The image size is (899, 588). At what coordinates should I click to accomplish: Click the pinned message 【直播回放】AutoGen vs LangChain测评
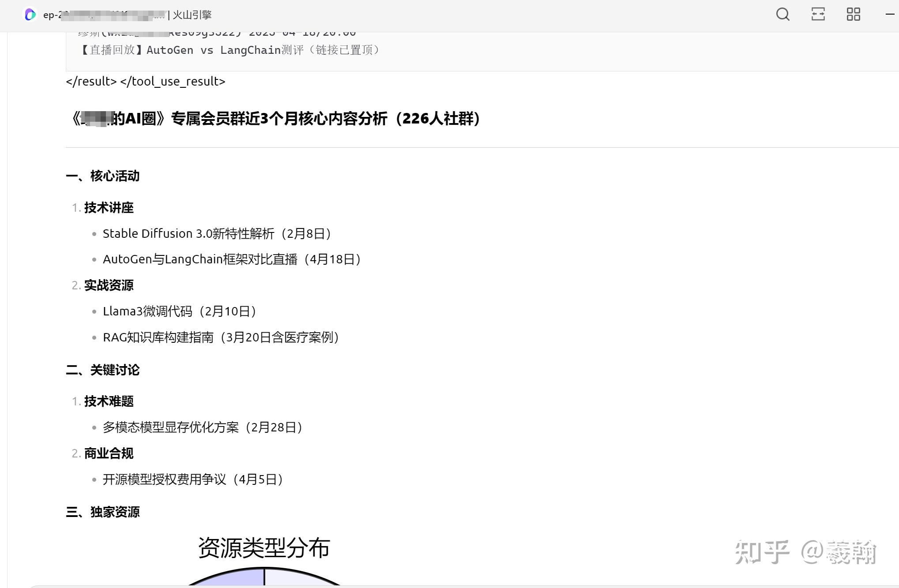click(230, 50)
